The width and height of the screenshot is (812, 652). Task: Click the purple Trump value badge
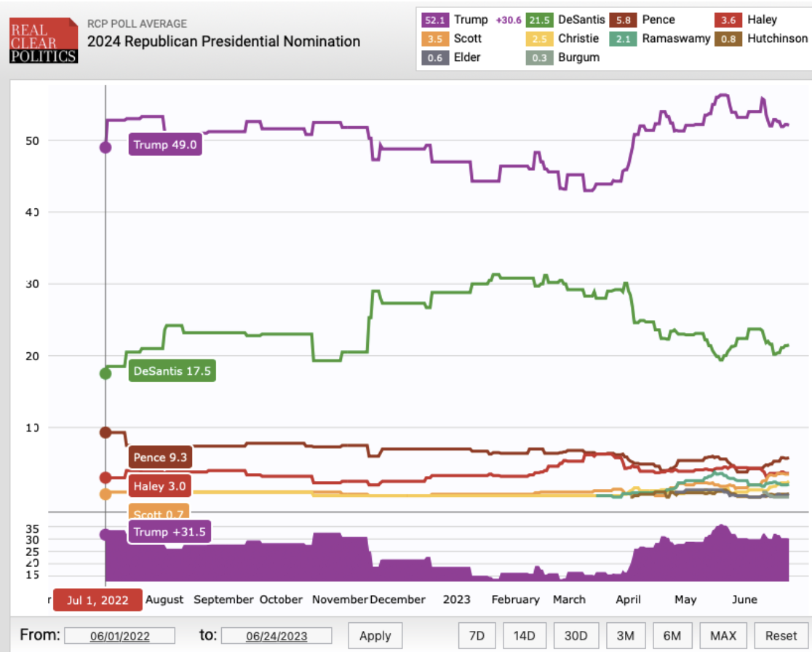pyautogui.click(x=437, y=20)
